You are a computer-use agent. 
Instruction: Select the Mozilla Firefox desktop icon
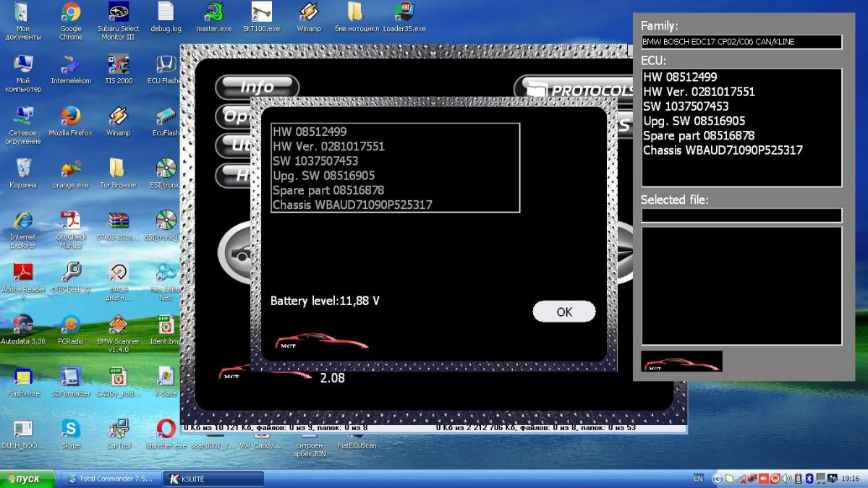(x=71, y=116)
